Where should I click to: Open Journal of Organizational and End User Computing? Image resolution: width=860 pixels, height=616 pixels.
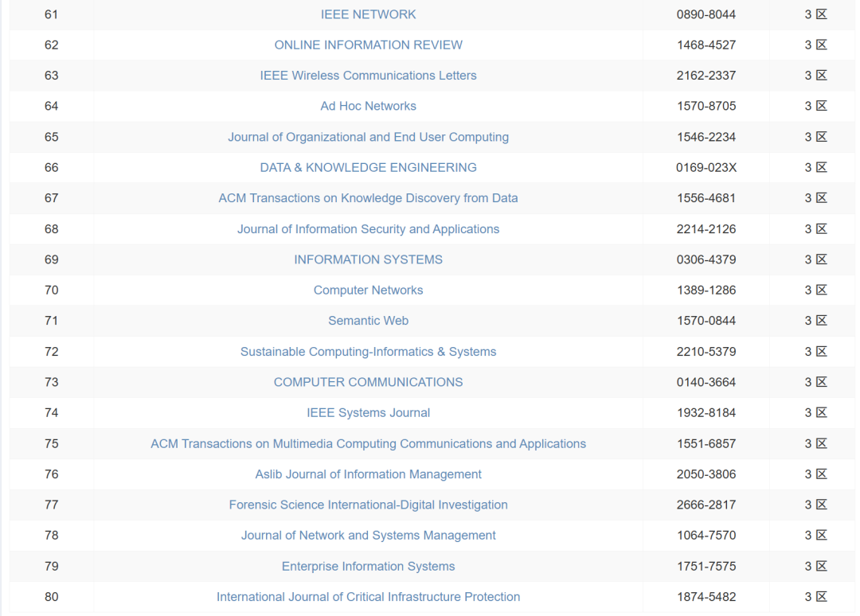tap(368, 137)
